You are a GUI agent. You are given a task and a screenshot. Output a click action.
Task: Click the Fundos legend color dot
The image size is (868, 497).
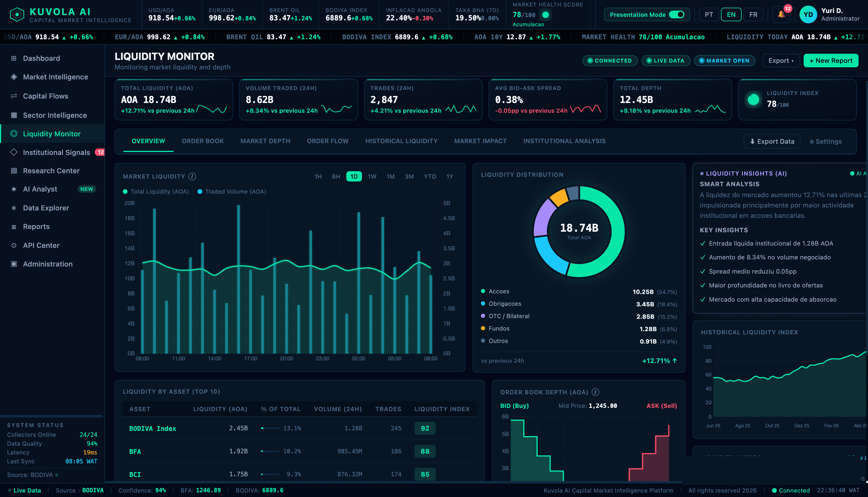pos(483,328)
